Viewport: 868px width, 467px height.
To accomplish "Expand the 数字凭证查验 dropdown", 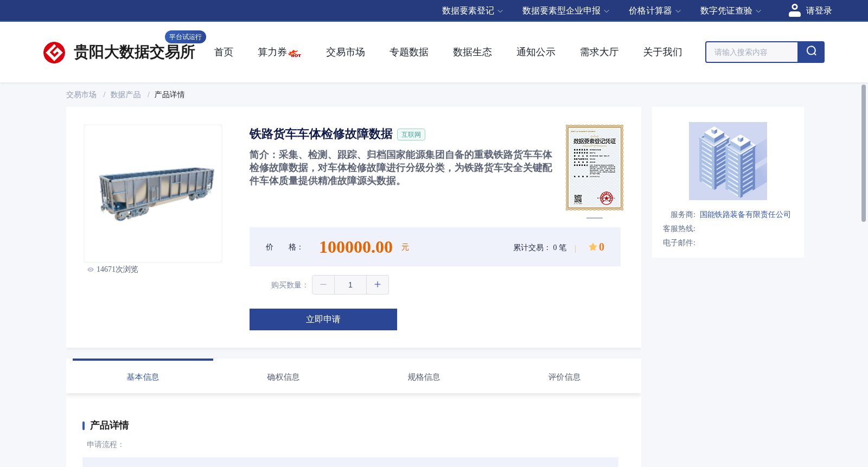I will tap(731, 11).
